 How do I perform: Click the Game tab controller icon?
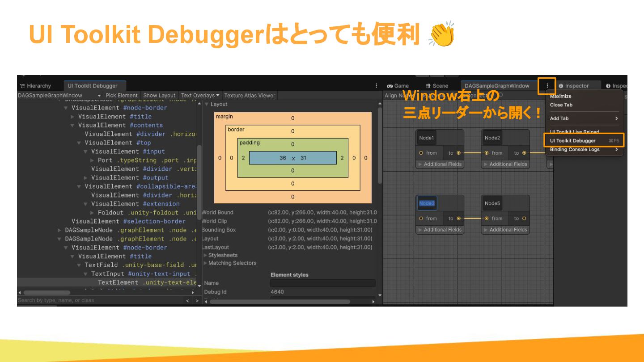(390, 86)
